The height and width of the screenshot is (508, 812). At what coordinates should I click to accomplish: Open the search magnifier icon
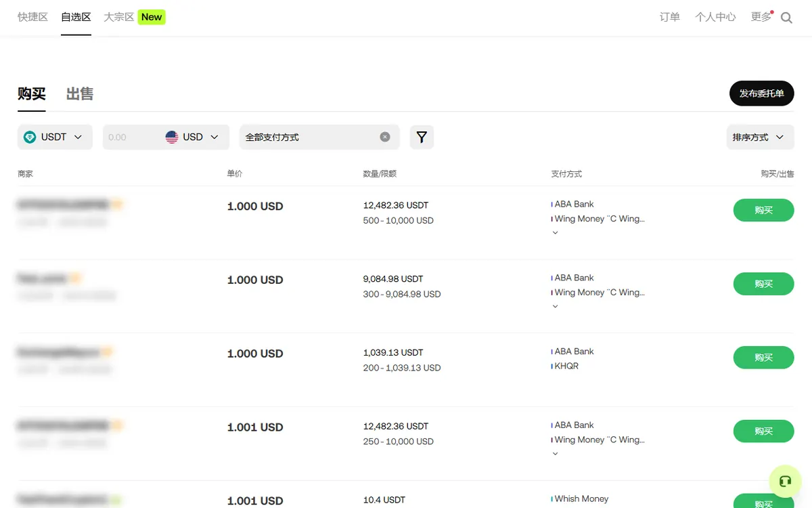click(x=786, y=18)
